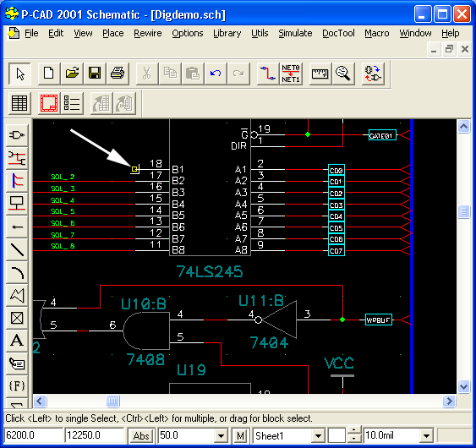This screenshot has height=448, width=476.
Task: Select the Place Arc tool
Action: pos(17,272)
